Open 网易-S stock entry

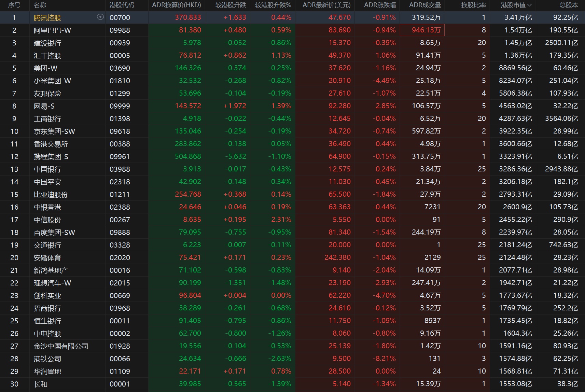(x=44, y=106)
